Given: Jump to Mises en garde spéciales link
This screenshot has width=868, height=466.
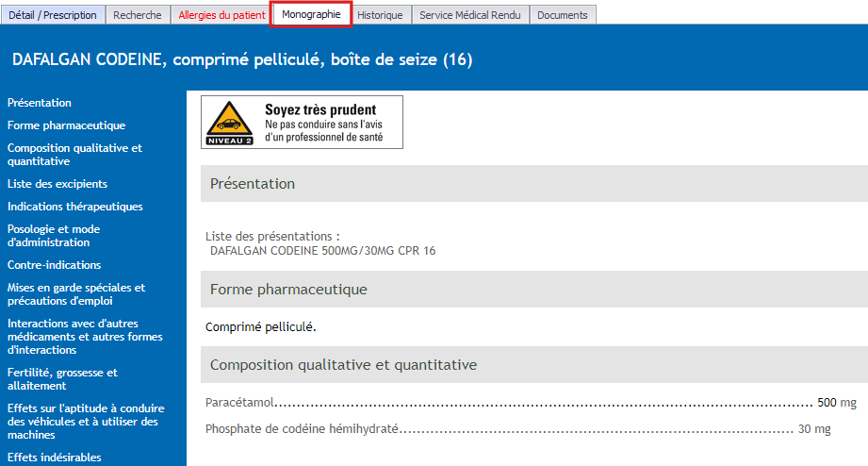Looking at the screenshot, I should click(76, 294).
